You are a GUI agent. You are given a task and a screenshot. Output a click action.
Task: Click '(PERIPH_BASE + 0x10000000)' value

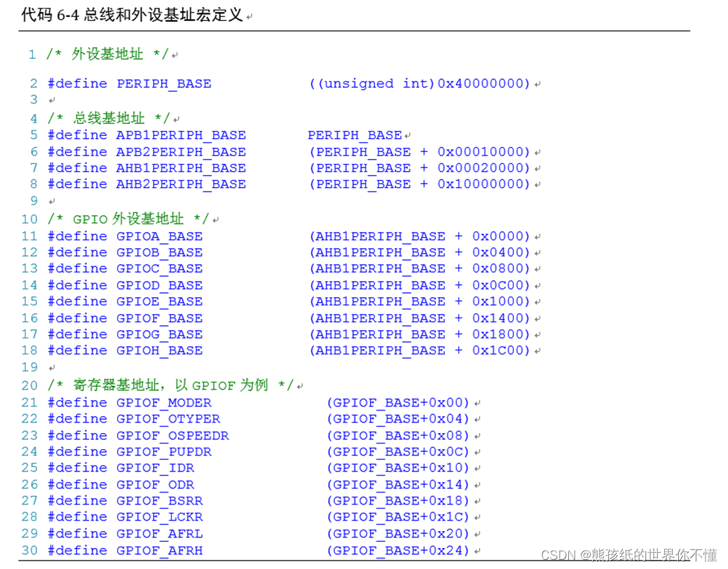419,184
